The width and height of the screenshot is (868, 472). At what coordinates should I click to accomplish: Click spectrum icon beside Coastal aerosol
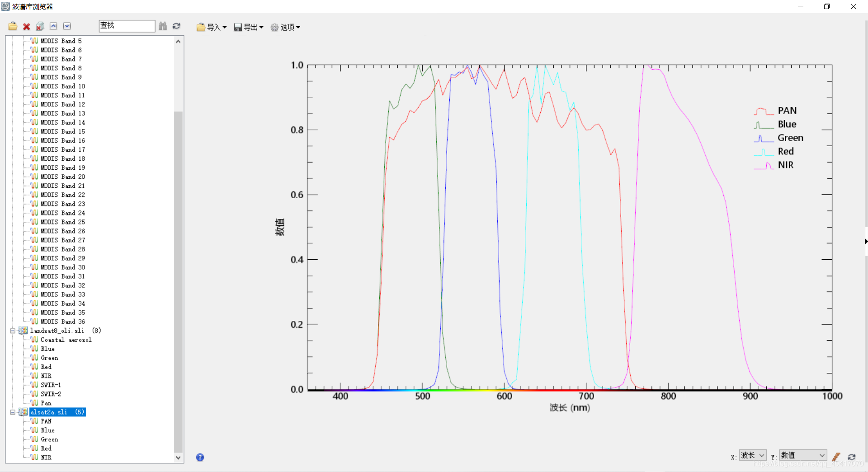[34, 339]
